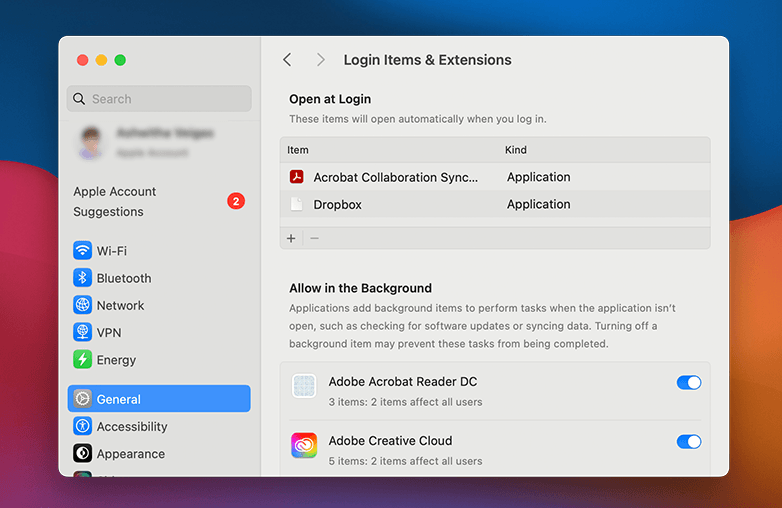The height and width of the screenshot is (508, 782).
Task: Click the Adobe Acrobat Reader DC placeholder icon
Action: click(x=304, y=386)
